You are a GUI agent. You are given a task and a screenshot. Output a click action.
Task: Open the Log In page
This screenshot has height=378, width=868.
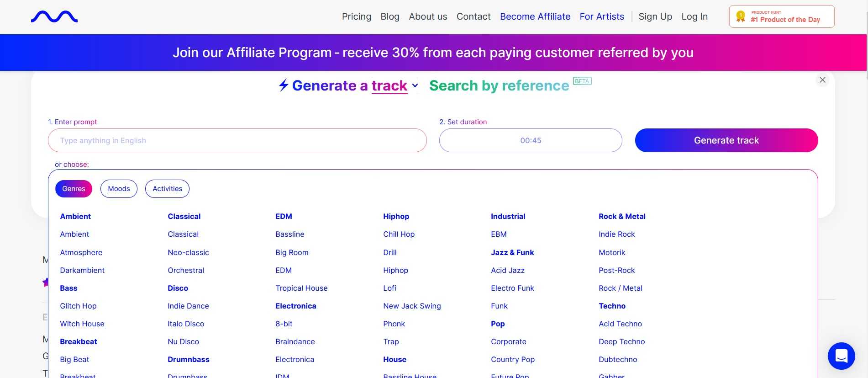tap(694, 16)
